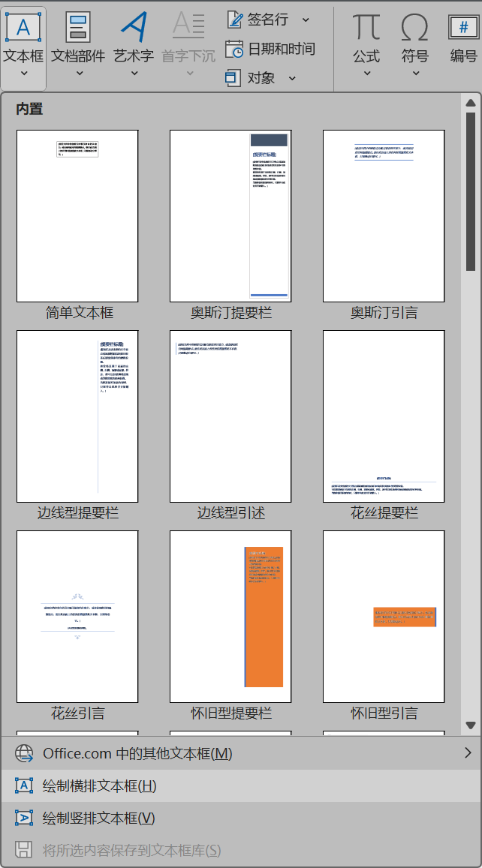Click the 花丝引言 label text
The width and height of the screenshot is (482, 868).
(x=78, y=713)
